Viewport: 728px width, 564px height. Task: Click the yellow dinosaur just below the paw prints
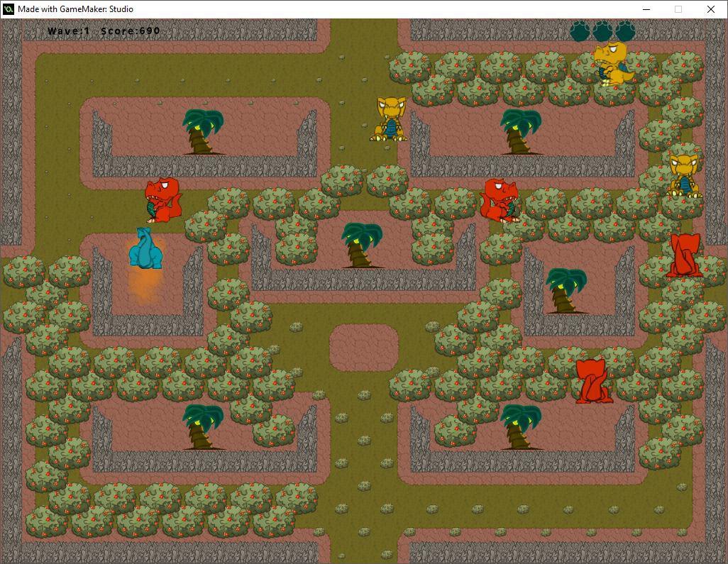pyautogui.click(x=611, y=64)
